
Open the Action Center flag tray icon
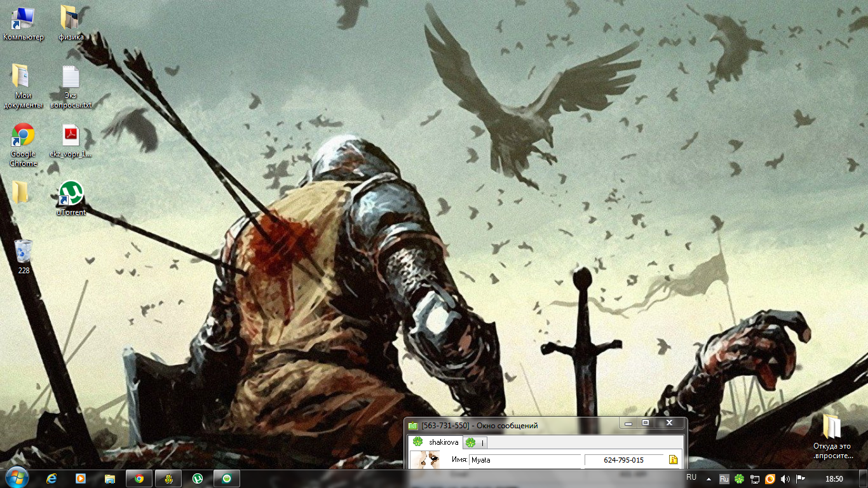801,478
